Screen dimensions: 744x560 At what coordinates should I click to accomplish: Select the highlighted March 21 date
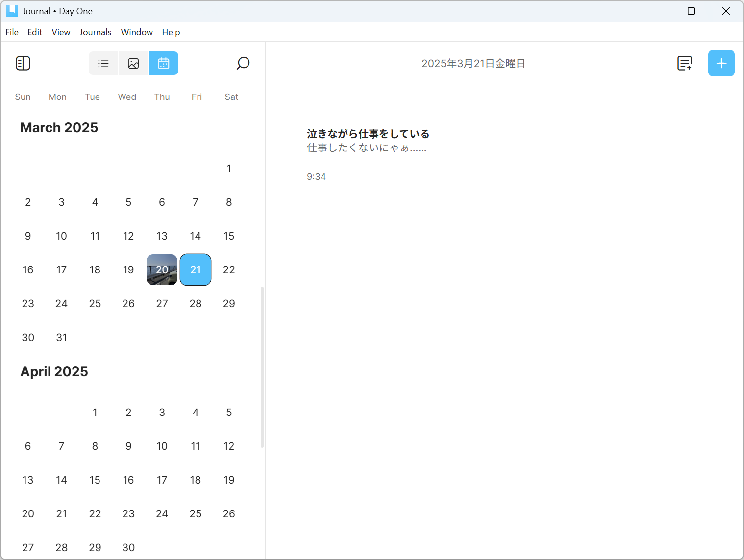tap(196, 269)
